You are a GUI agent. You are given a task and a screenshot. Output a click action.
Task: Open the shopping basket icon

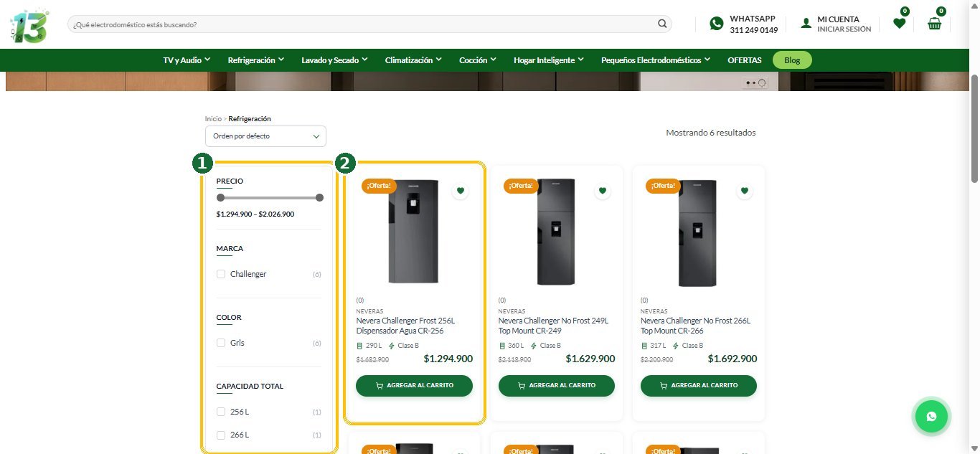coord(934,23)
